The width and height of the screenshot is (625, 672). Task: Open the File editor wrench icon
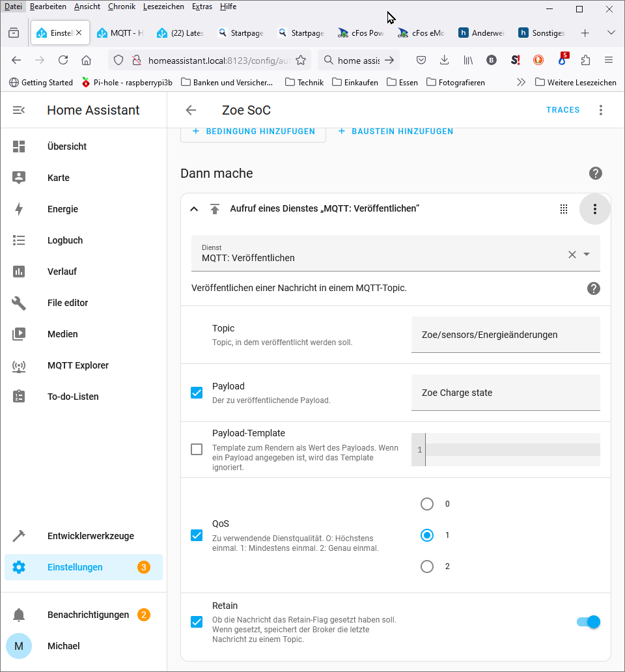coord(19,303)
